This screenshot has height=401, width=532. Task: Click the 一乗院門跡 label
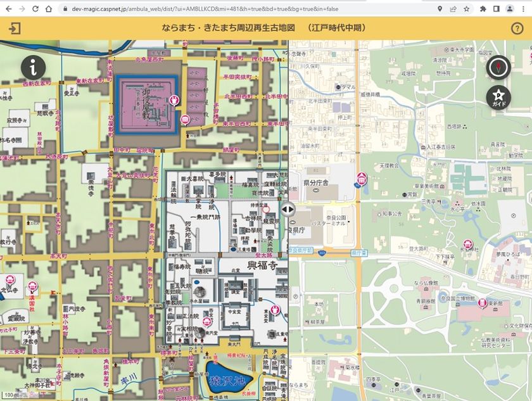[x=205, y=217]
